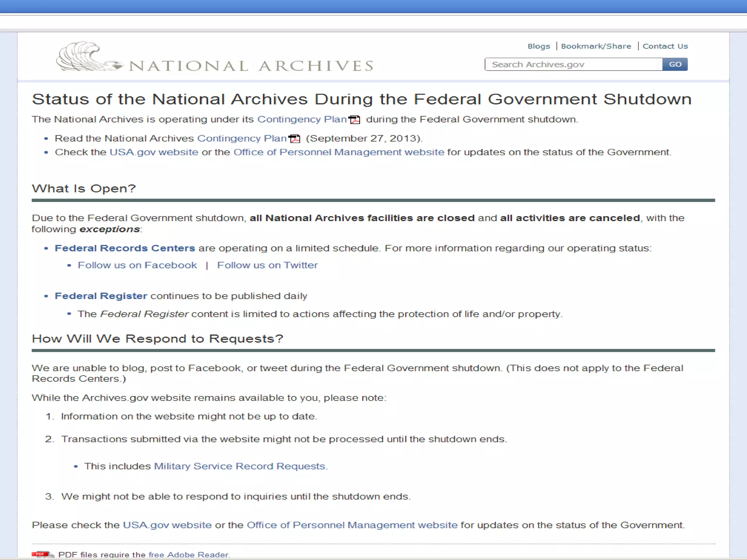Open the Federal Register bold link
The width and height of the screenshot is (747, 560).
pos(101,296)
